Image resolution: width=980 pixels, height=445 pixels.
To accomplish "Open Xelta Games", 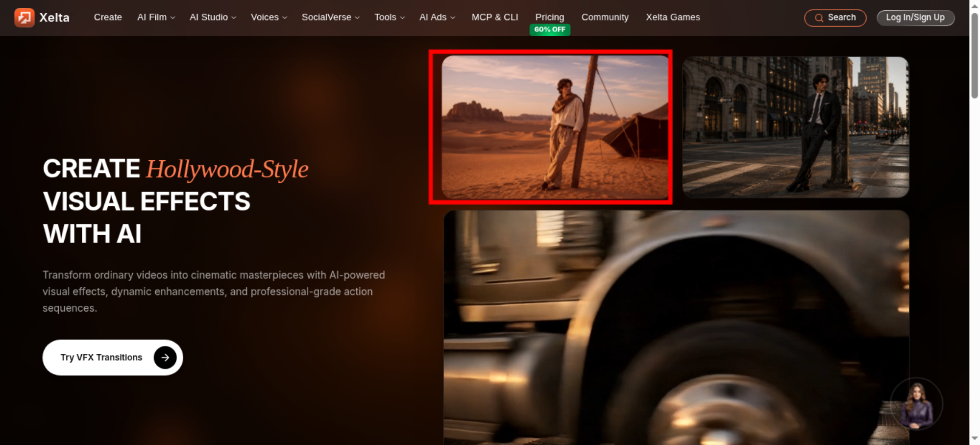I will coord(673,17).
